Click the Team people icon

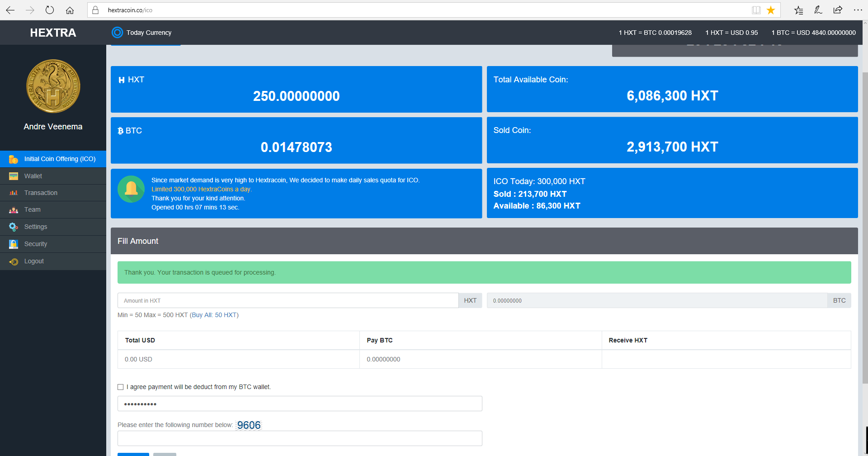click(14, 210)
